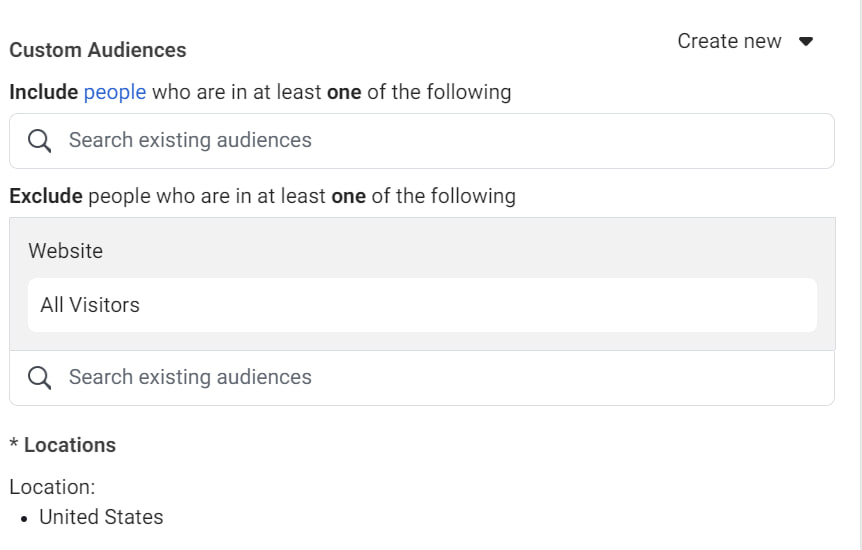This screenshot has height=550, width=862.
Task: Click bold one in the Include sentence
Action: pos(344,92)
